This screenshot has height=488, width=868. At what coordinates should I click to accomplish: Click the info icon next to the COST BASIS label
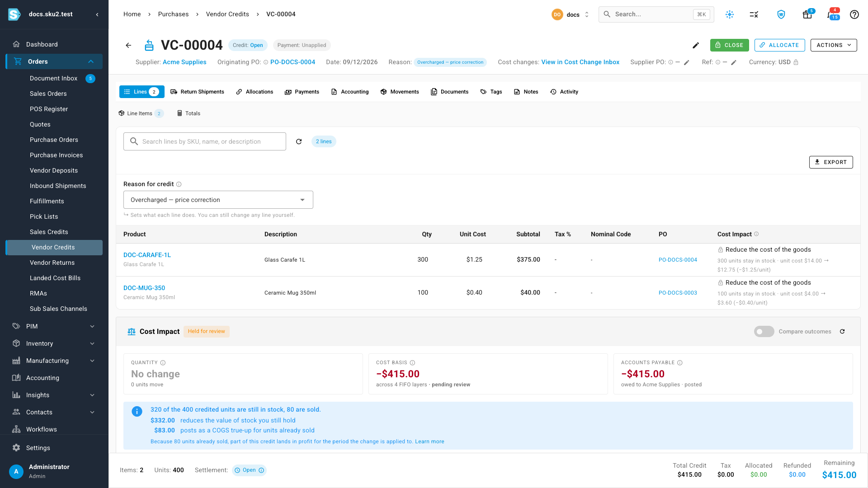(x=412, y=363)
